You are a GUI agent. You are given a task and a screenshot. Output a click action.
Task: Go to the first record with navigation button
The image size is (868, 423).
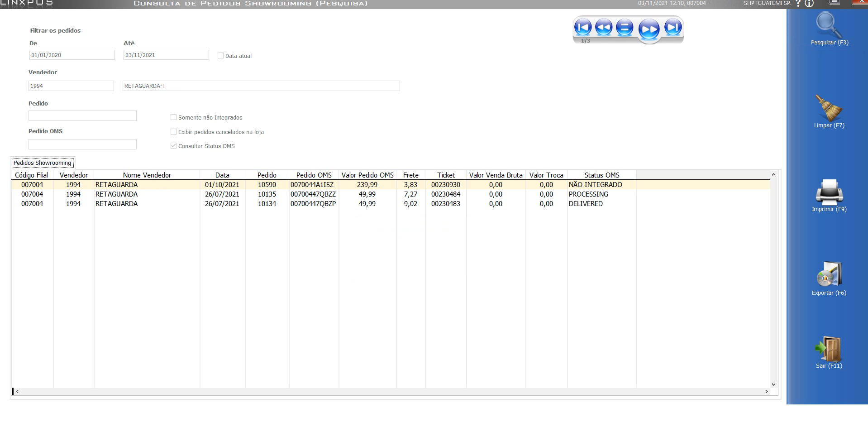tap(582, 28)
